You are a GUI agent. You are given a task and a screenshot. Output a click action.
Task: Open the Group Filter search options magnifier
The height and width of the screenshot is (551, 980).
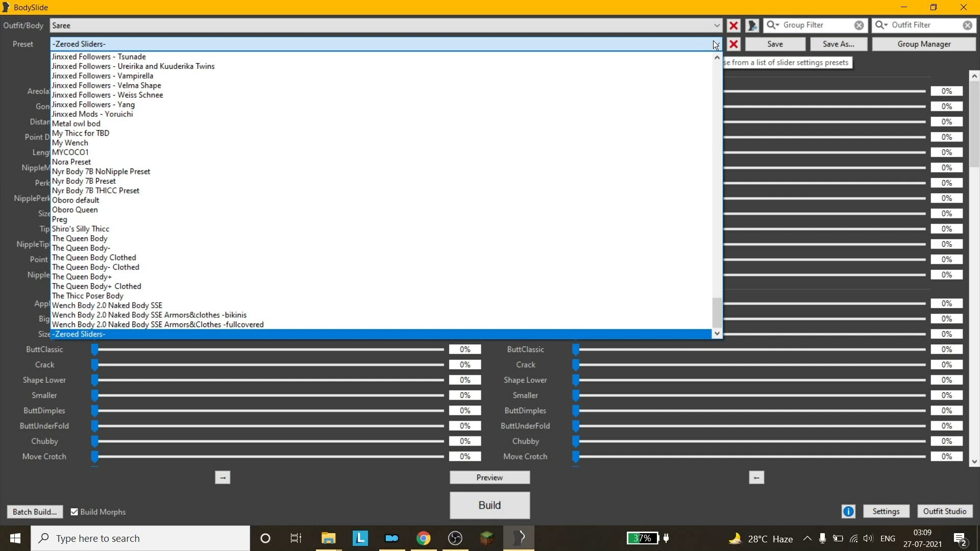pos(773,25)
